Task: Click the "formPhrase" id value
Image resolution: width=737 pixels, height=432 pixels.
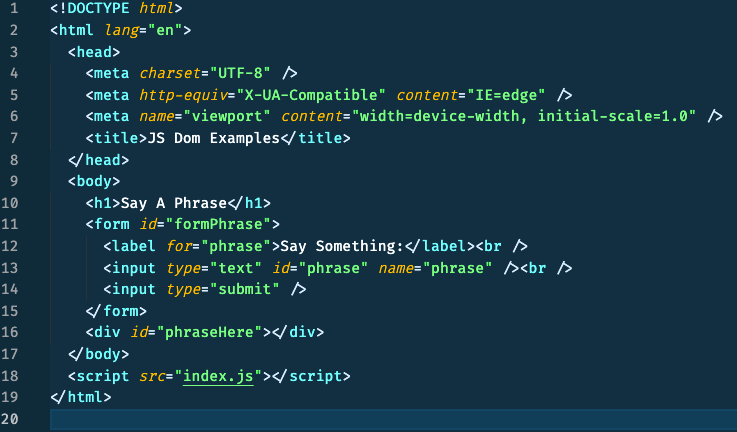Action: tap(218, 224)
